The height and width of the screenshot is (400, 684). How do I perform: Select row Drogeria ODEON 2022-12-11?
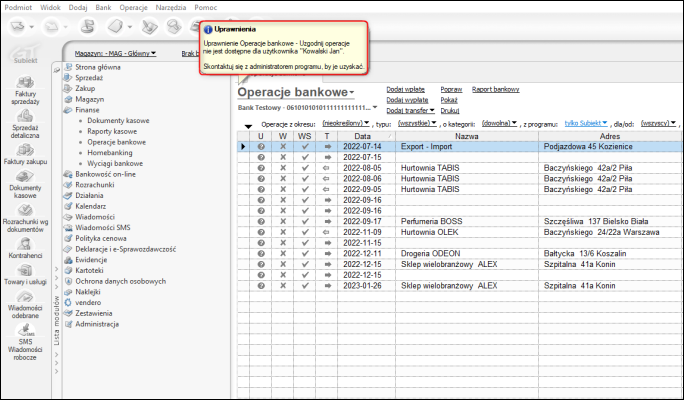pos(460,253)
